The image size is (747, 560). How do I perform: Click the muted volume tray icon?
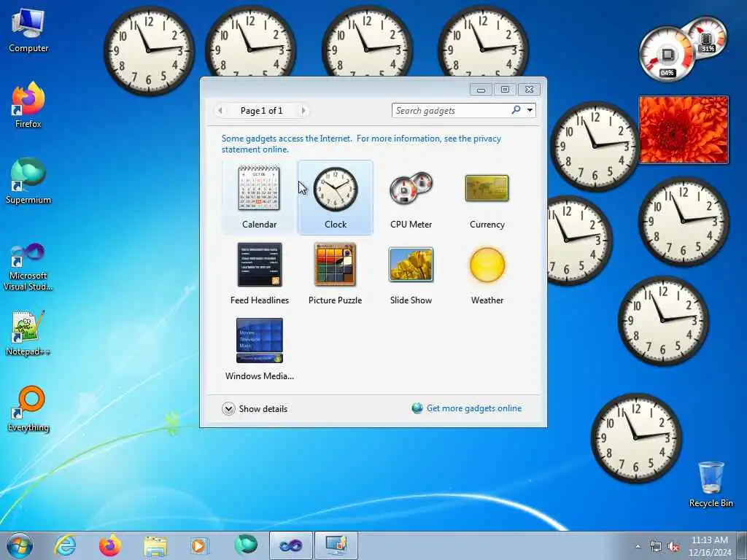(x=673, y=547)
